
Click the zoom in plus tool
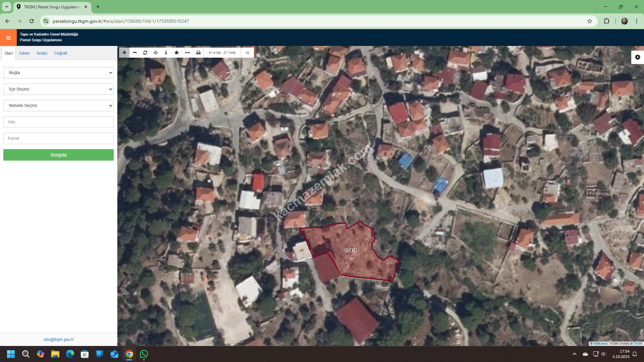[x=124, y=53]
